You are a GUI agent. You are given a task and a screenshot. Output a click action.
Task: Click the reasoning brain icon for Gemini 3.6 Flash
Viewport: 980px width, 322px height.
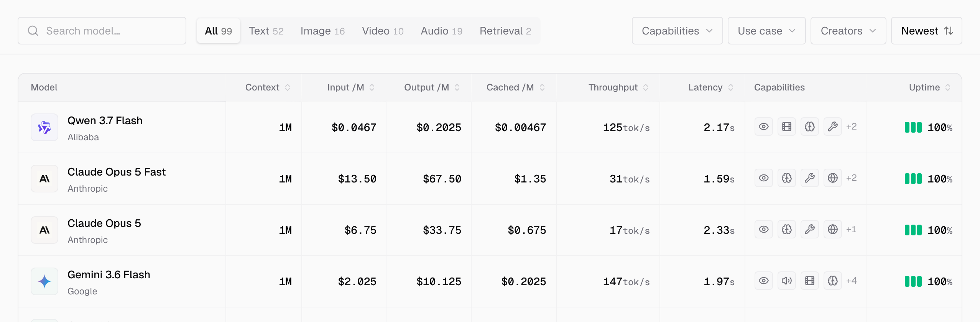(x=832, y=281)
